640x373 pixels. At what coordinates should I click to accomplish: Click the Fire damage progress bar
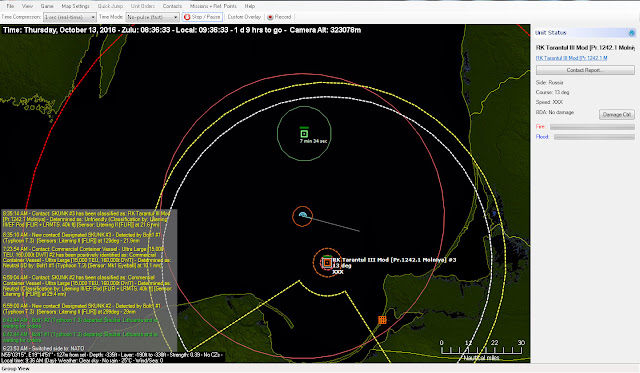pyautogui.click(x=592, y=127)
